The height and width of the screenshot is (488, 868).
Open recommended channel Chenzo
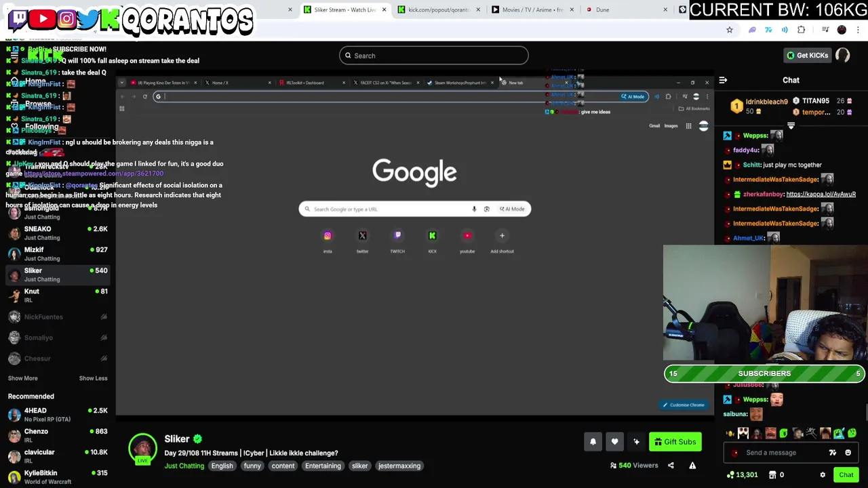(x=58, y=435)
